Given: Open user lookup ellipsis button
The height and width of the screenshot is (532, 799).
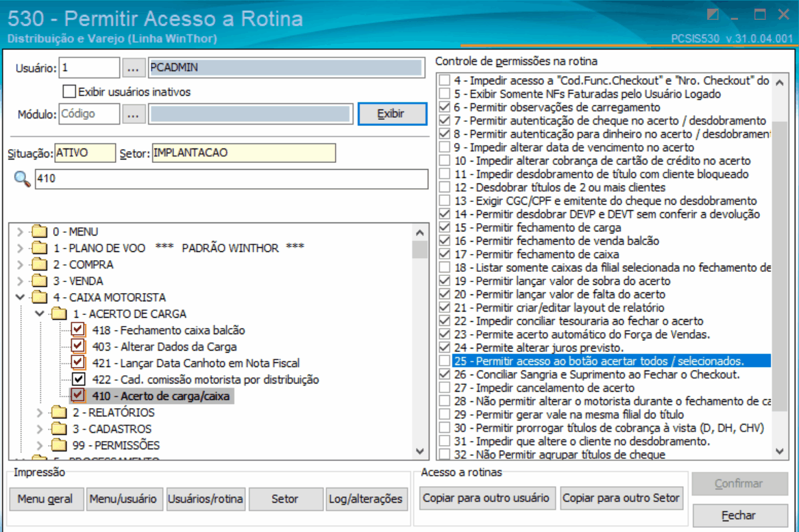Looking at the screenshot, I should (x=133, y=68).
